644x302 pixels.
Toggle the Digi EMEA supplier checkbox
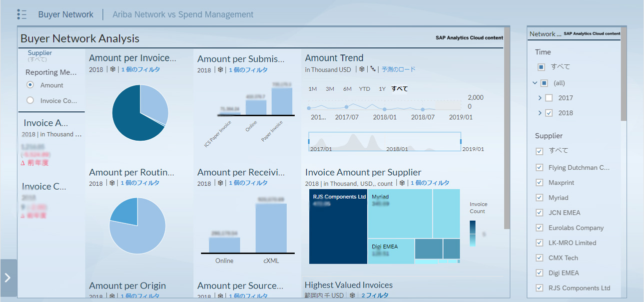pyautogui.click(x=539, y=273)
